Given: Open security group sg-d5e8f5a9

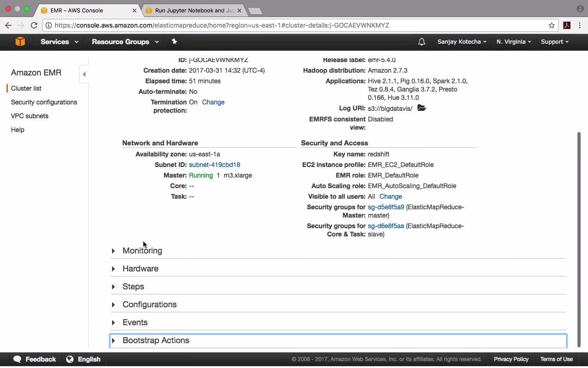Looking at the screenshot, I should pyautogui.click(x=386, y=207).
